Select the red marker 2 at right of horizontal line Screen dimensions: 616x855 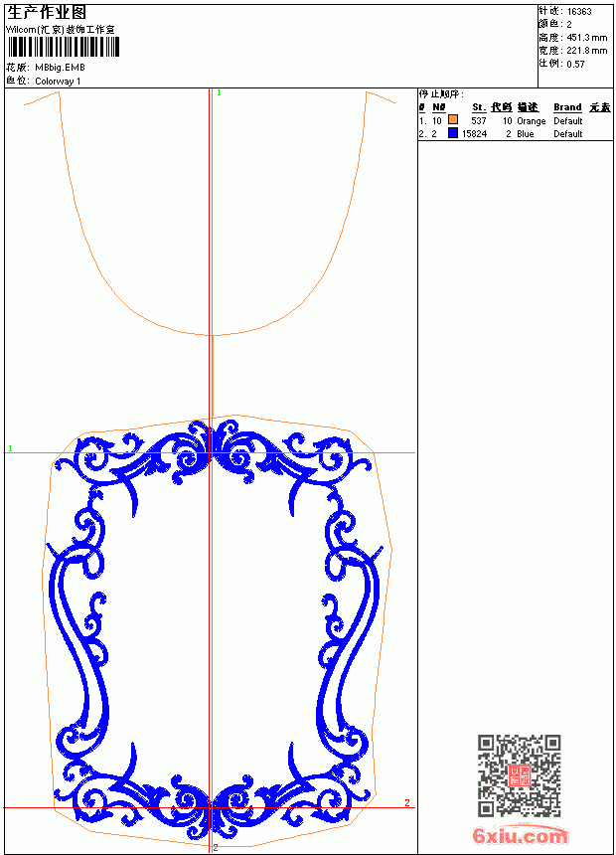tap(406, 802)
